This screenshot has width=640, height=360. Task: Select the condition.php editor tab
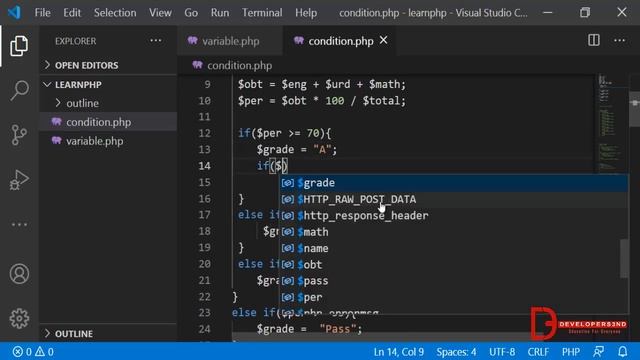[x=340, y=41]
